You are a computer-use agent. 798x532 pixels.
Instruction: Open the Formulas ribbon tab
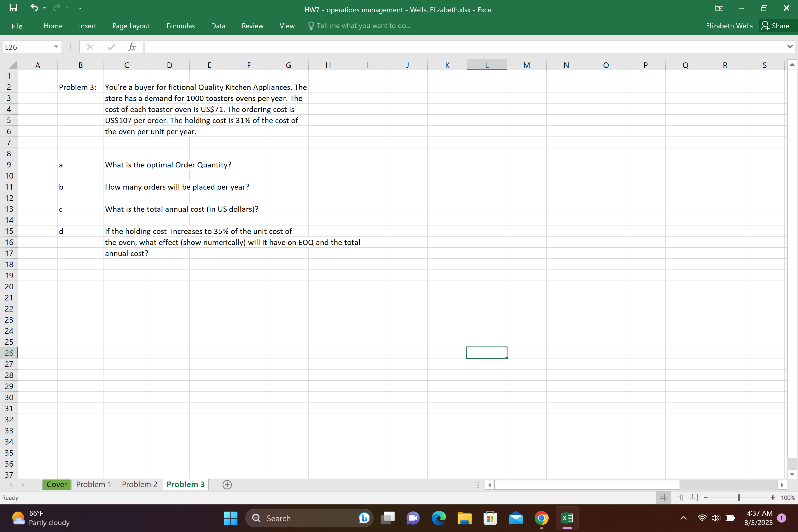181,26
